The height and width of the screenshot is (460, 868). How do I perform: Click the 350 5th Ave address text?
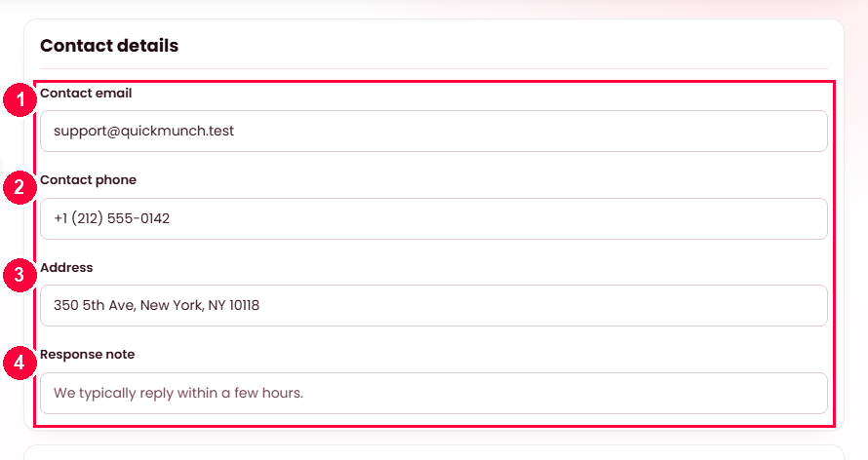[157, 305]
